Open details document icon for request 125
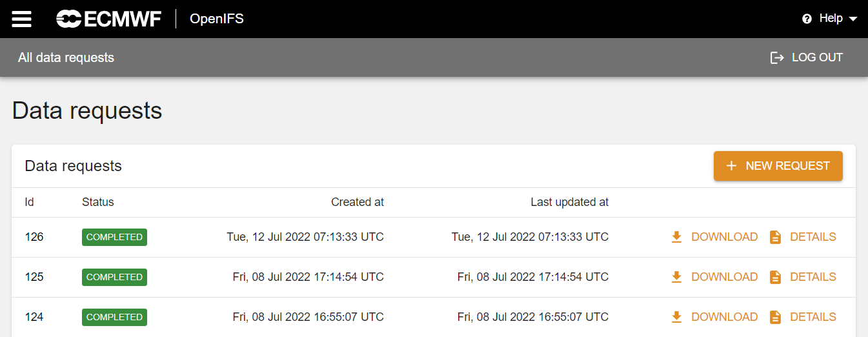Viewport: 868px width, 337px height. click(x=776, y=277)
